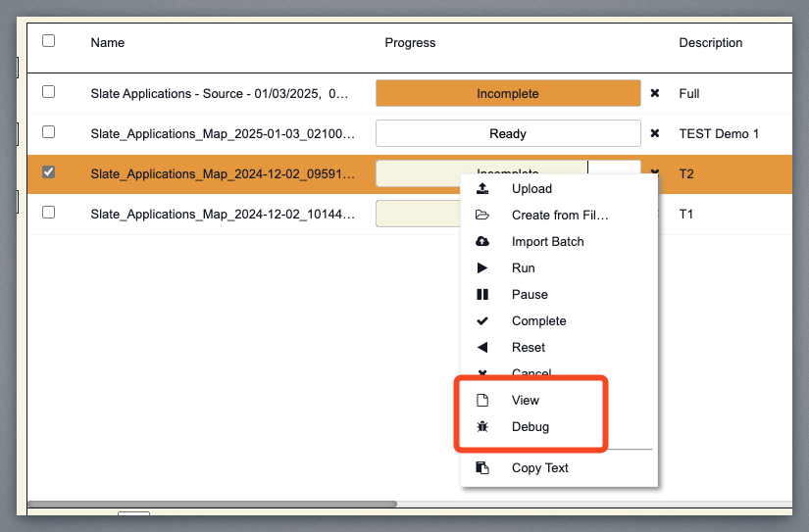Click the X button beside Full description
Screen dimensions: 809x532
point(655,94)
